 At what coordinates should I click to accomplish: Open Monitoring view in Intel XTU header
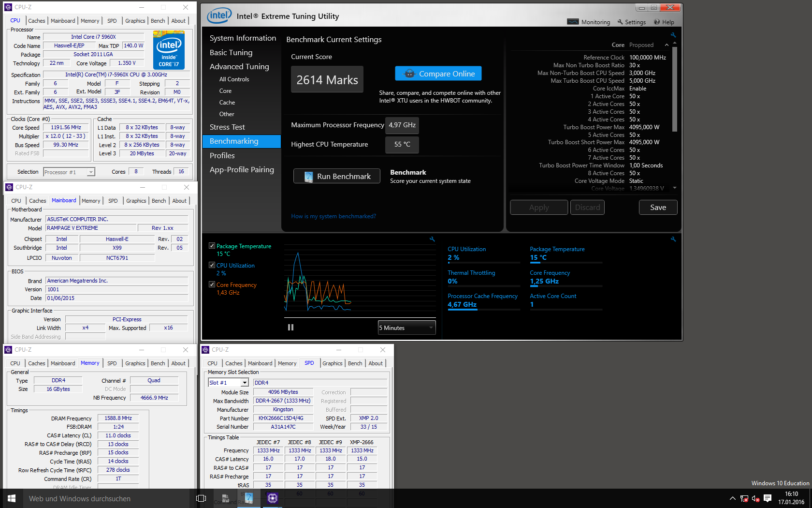(589, 22)
